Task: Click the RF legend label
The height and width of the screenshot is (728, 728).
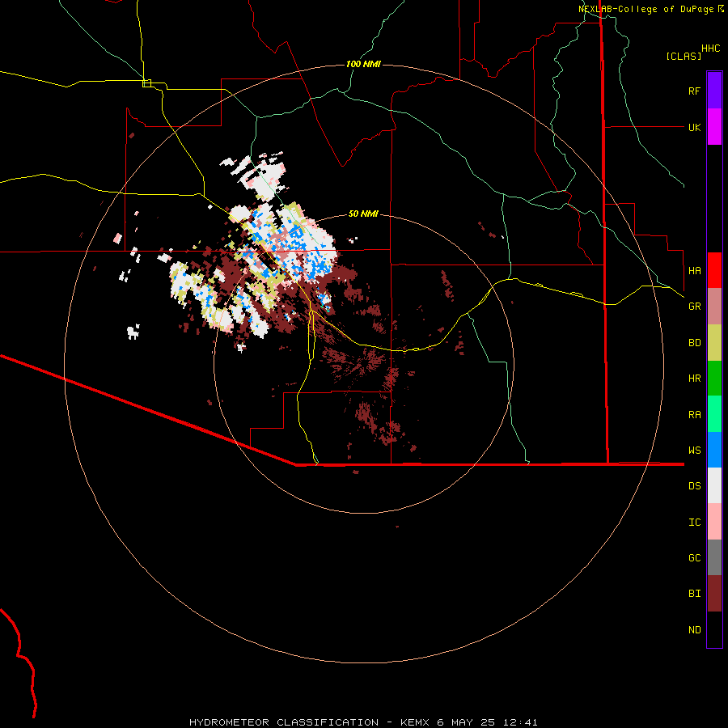Action: click(x=694, y=91)
